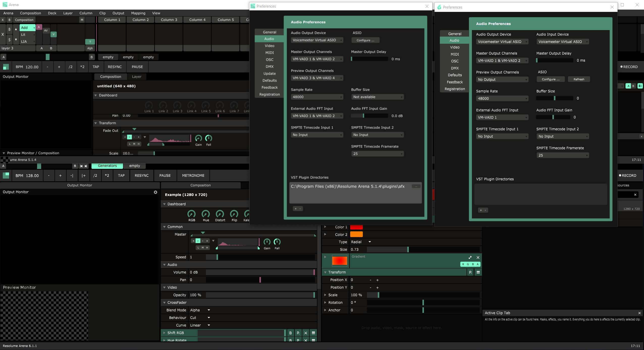Image resolution: width=644 pixels, height=350 pixels.
Task: Remove the Shift RGB effect with X
Action: click(306, 333)
